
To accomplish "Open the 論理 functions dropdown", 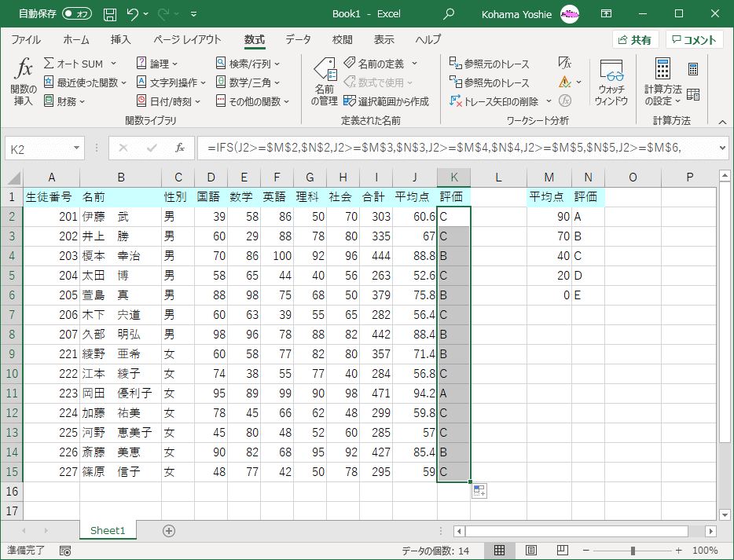I will (157, 64).
